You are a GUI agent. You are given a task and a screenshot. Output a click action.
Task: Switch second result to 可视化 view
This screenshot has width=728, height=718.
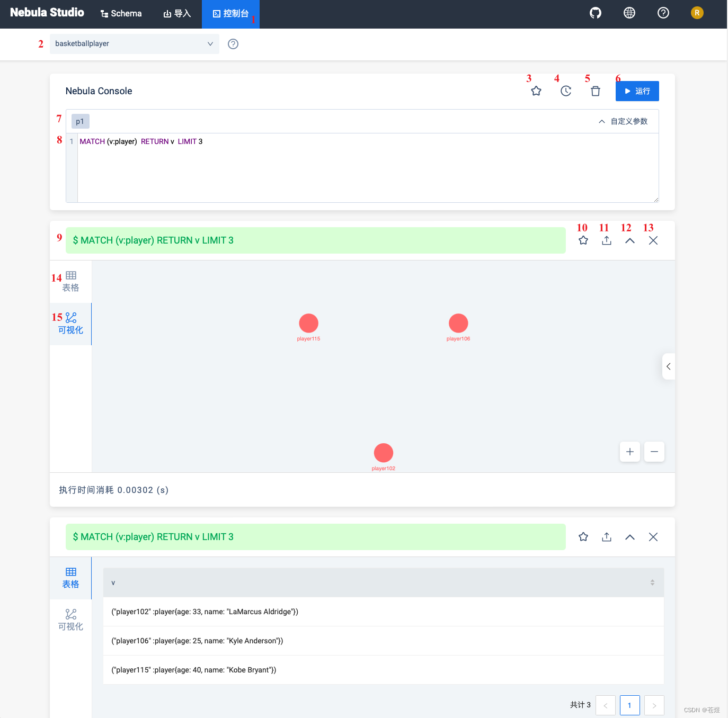70,621
